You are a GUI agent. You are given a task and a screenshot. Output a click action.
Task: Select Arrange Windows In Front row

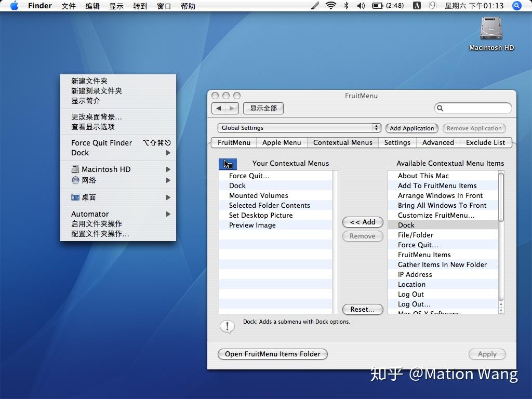click(x=444, y=195)
